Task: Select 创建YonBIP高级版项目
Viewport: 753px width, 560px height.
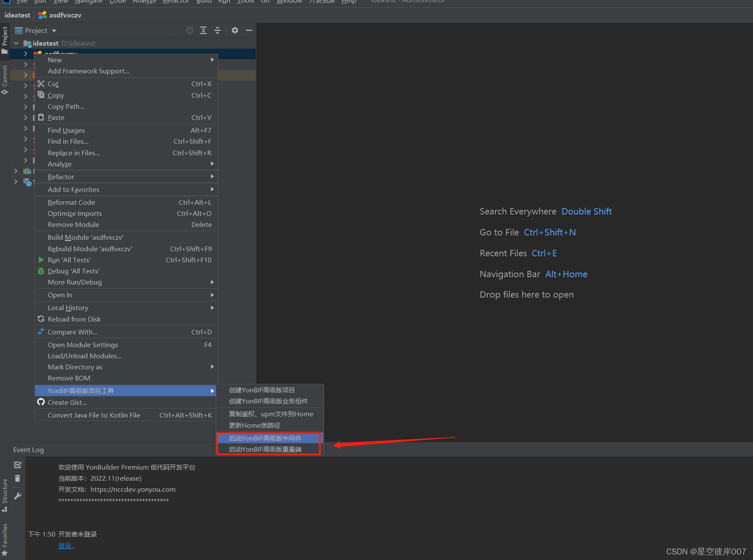Action: coord(270,390)
